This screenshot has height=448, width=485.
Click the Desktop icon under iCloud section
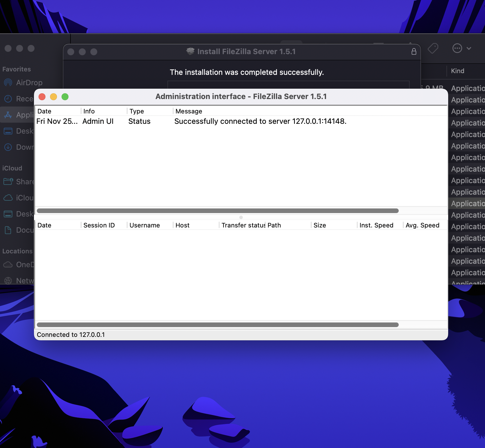coord(8,214)
